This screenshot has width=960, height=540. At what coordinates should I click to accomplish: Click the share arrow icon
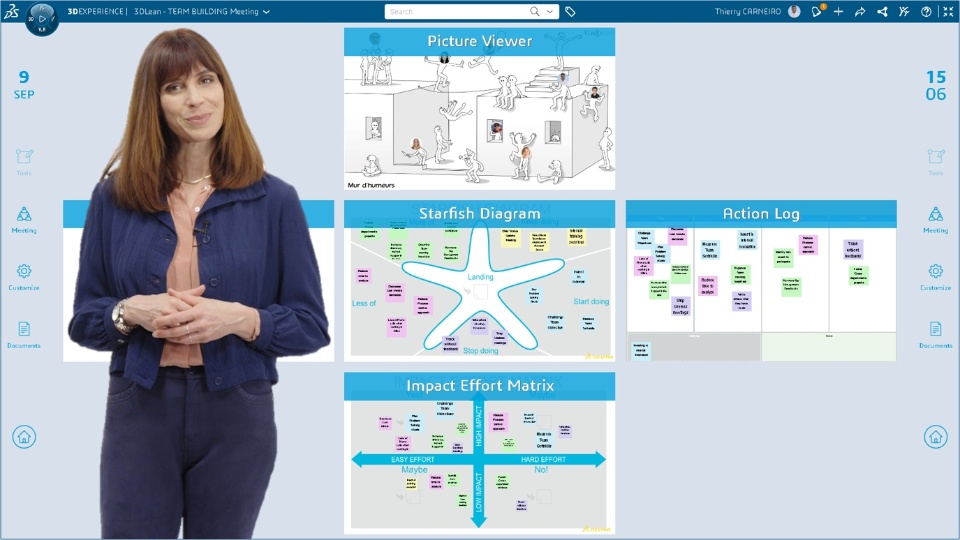tap(859, 12)
